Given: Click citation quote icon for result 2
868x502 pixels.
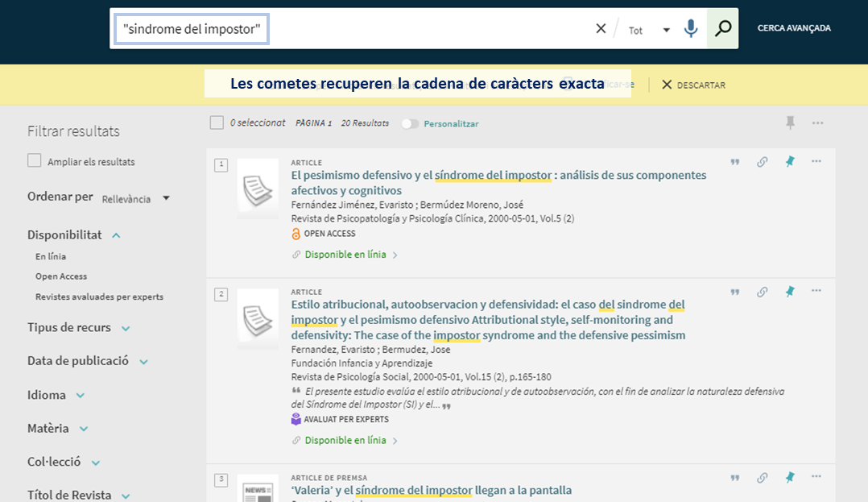Looking at the screenshot, I should (734, 292).
